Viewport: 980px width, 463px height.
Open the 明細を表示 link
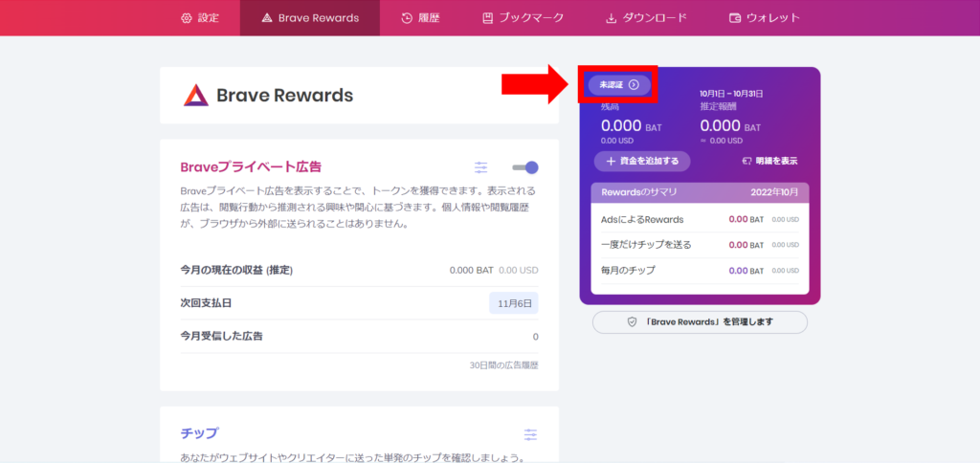tap(769, 162)
